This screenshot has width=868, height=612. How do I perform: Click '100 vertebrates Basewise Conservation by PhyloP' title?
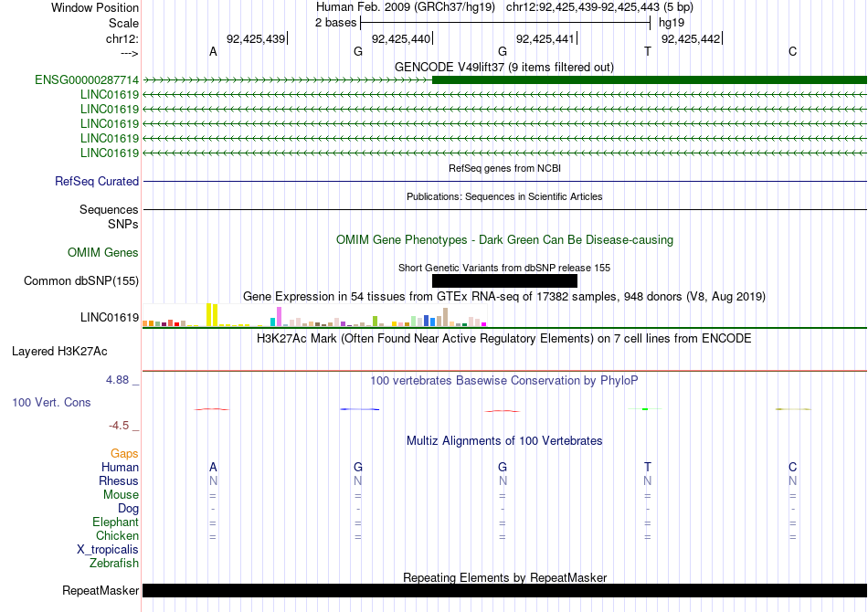(504, 381)
